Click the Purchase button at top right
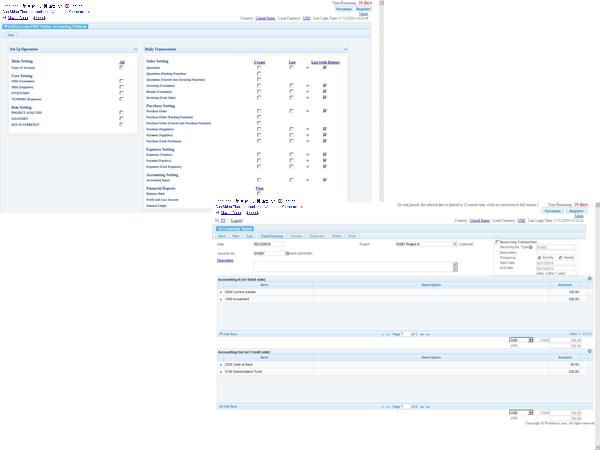Viewport: 600px width, 450px height. coord(552,211)
